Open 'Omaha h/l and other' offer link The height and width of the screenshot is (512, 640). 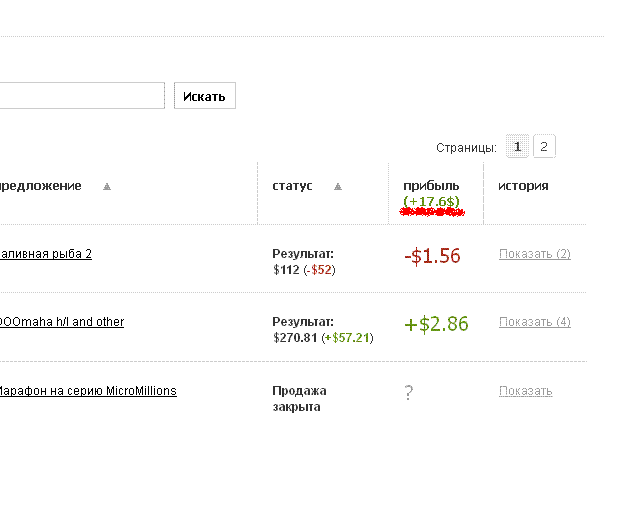[x=61, y=322]
